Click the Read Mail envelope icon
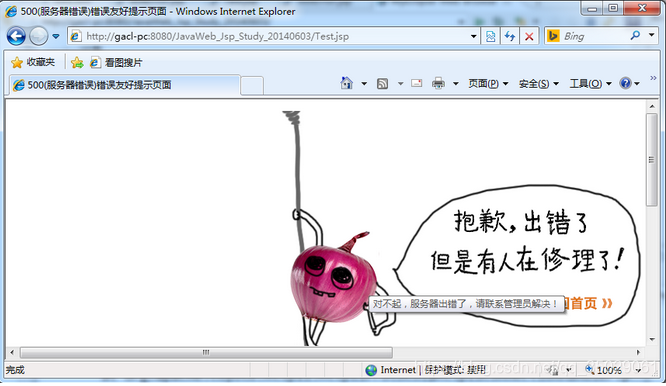Screen dimensions: 666x386 coord(417,83)
